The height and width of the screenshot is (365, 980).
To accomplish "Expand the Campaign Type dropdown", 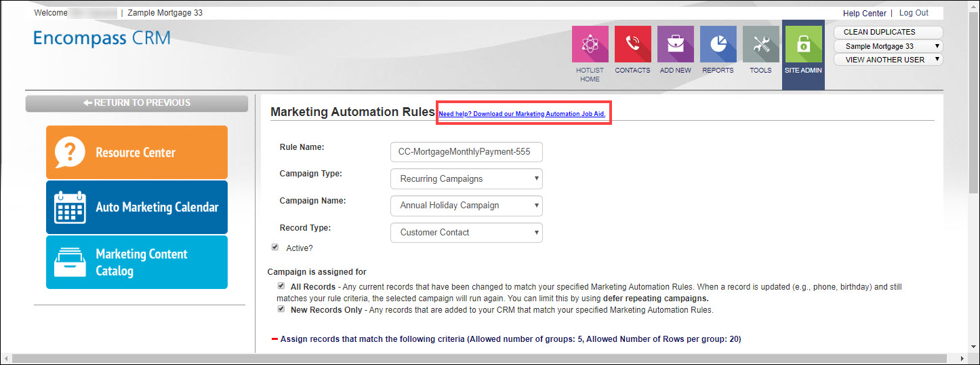I will [x=466, y=179].
